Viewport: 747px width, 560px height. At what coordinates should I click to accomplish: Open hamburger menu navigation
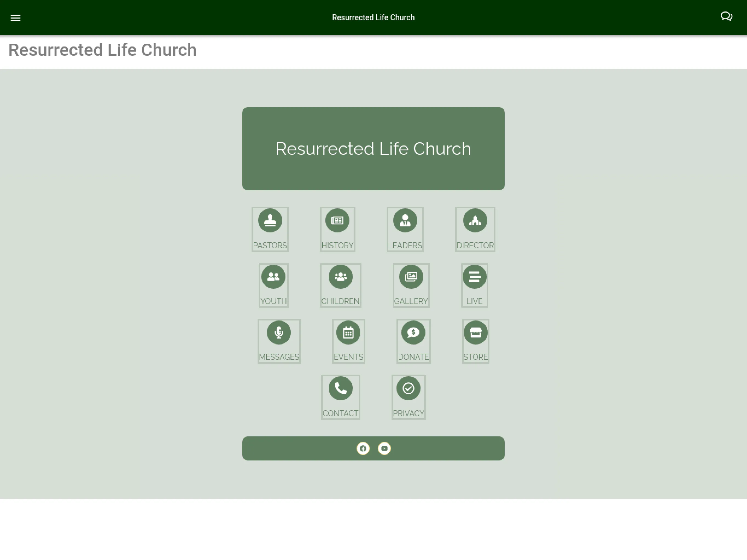[x=15, y=17]
